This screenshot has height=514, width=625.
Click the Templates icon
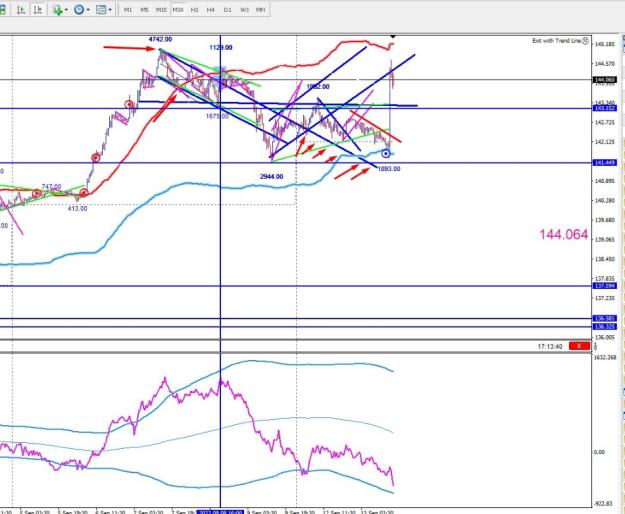click(101, 10)
